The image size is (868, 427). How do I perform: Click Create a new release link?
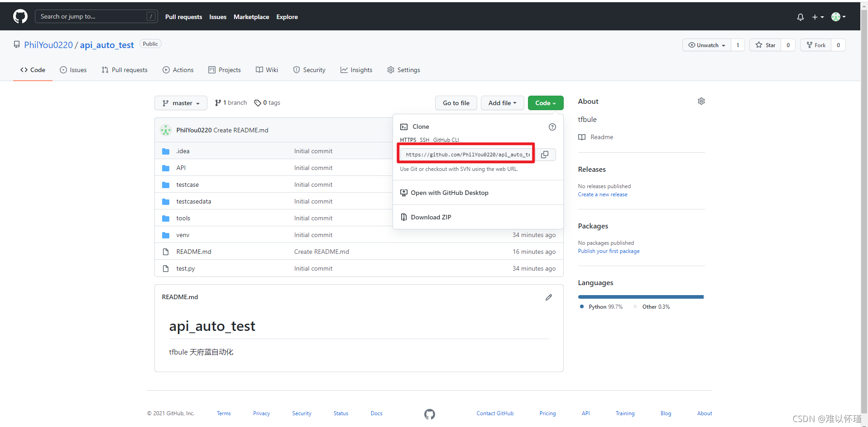tap(603, 194)
